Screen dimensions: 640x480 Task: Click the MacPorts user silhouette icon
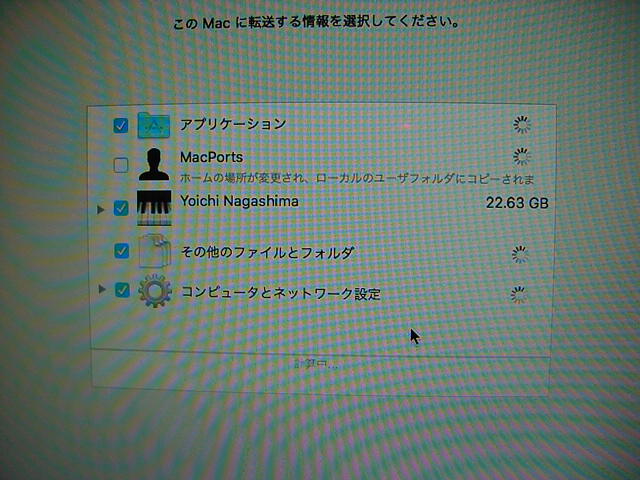point(153,164)
